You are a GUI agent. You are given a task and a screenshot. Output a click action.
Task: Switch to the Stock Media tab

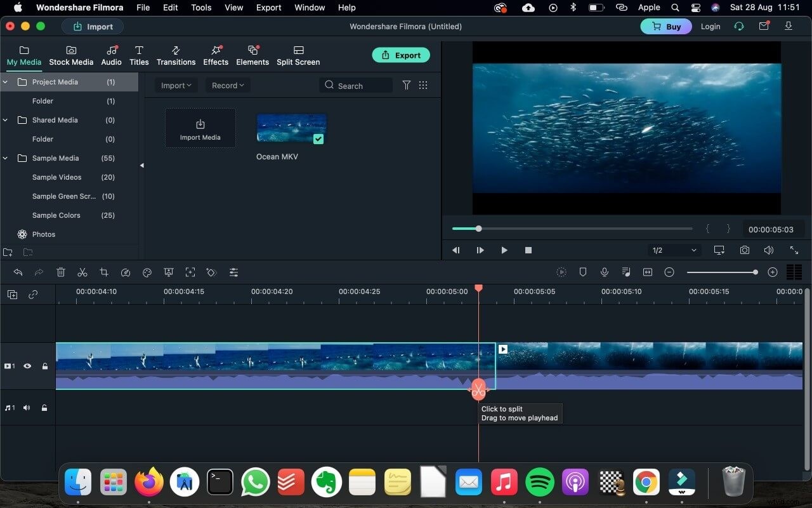[71, 56]
